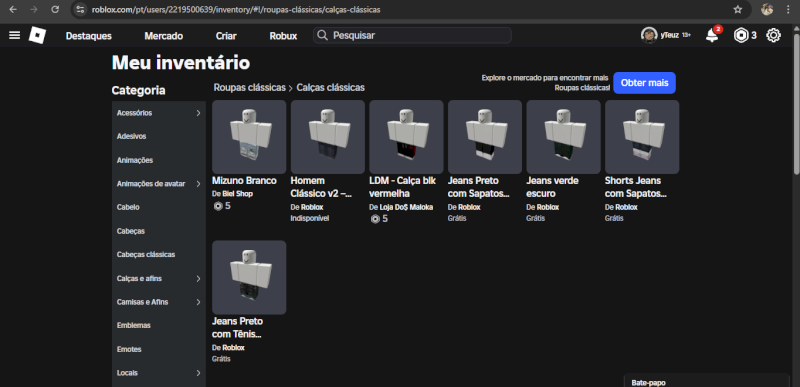Open Destaques in top navigation
Image resolution: width=800 pixels, height=387 pixels.
(x=89, y=36)
